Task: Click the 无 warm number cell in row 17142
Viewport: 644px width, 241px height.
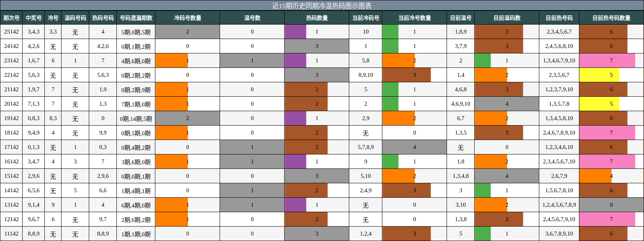Action: click(x=461, y=147)
